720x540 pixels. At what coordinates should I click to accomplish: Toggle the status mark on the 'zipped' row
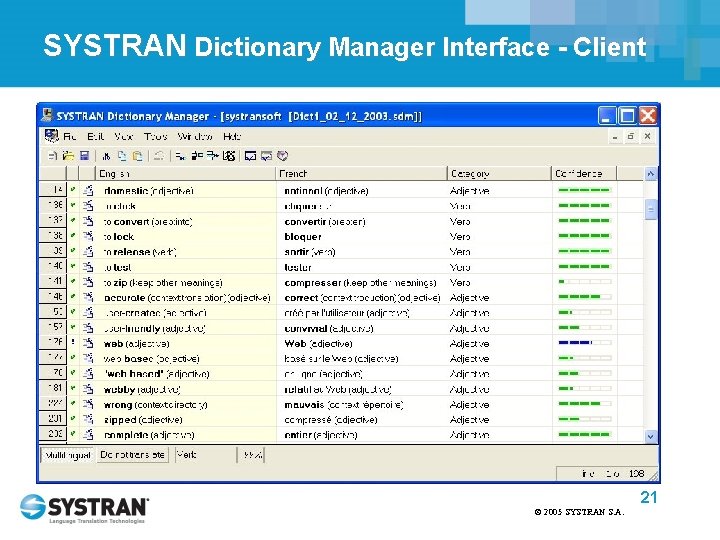pyautogui.click(x=73, y=420)
